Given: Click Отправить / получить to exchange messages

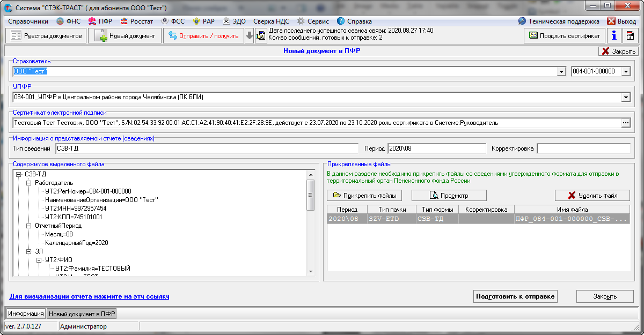Looking at the screenshot, I should click(203, 36).
